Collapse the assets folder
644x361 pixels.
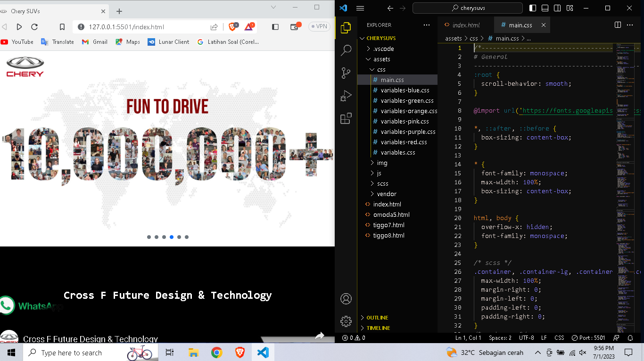pos(397,59)
